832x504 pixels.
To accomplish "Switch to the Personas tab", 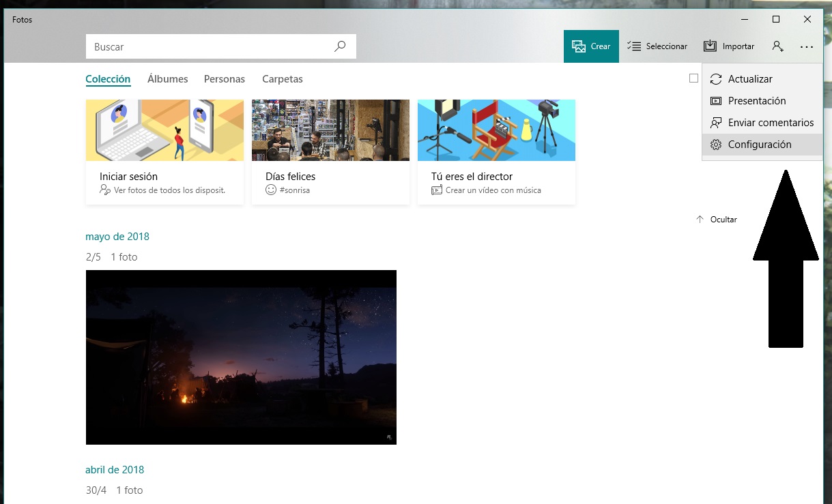I will click(x=224, y=79).
